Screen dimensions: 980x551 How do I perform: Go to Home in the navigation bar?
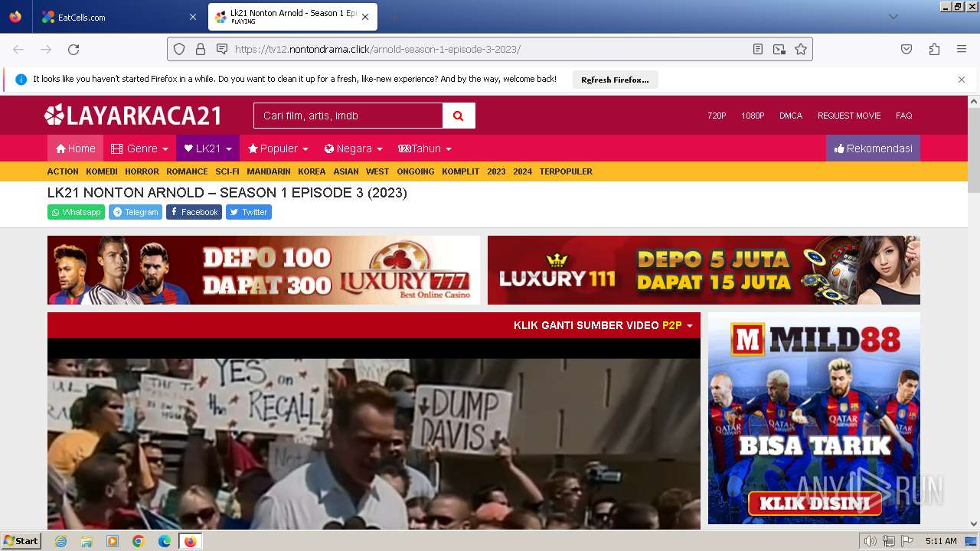[x=75, y=148]
